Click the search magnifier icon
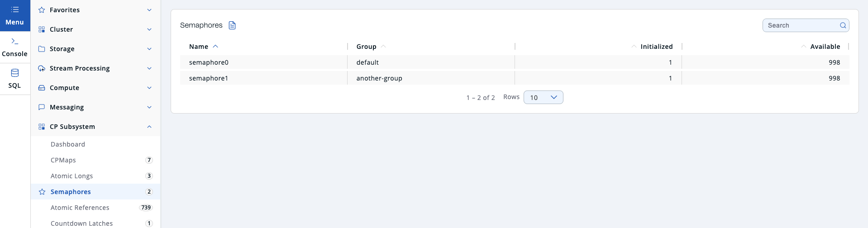The image size is (868, 228). click(x=843, y=25)
